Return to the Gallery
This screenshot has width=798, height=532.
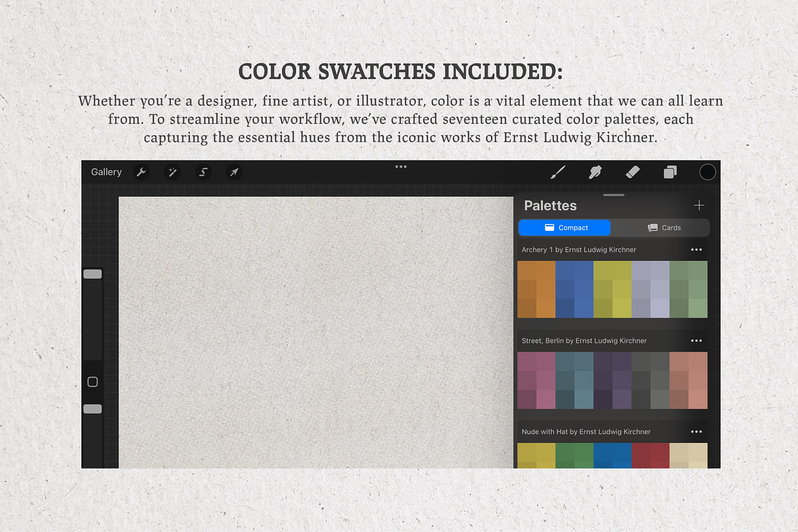click(x=106, y=172)
